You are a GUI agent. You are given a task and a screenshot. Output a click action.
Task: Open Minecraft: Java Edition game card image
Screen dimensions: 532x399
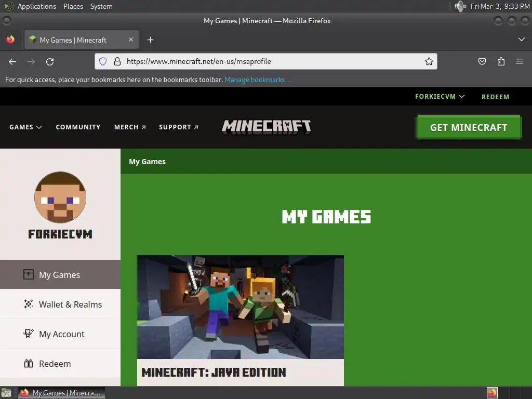240,307
